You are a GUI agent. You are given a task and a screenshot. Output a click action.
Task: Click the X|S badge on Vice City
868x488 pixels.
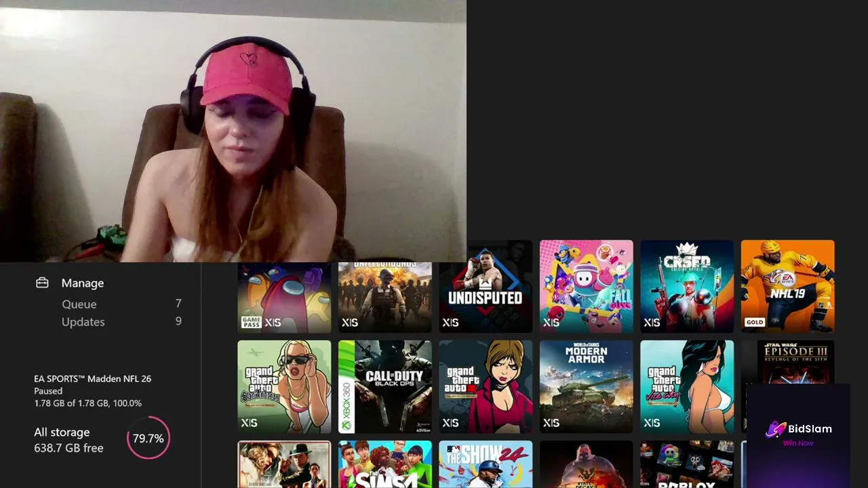tap(652, 423)
